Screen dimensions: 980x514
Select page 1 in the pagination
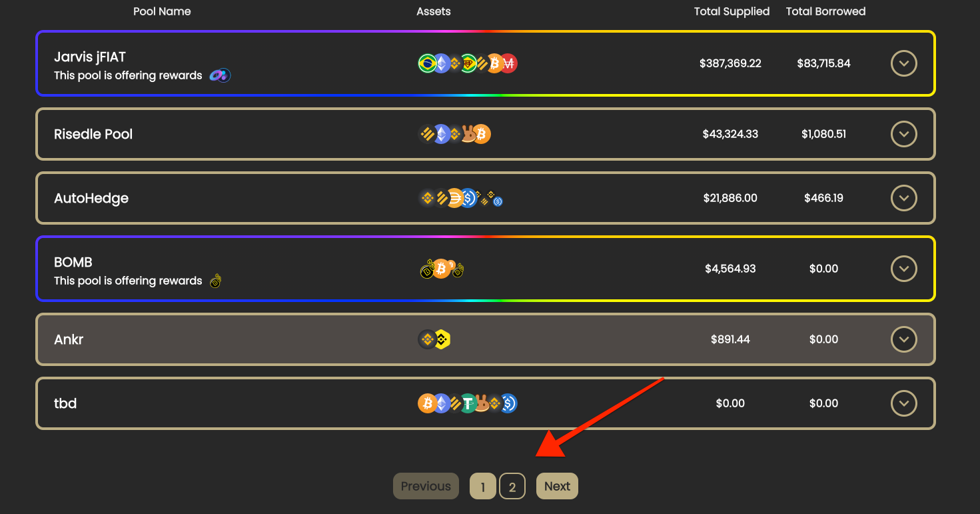[x=482, y=486]
